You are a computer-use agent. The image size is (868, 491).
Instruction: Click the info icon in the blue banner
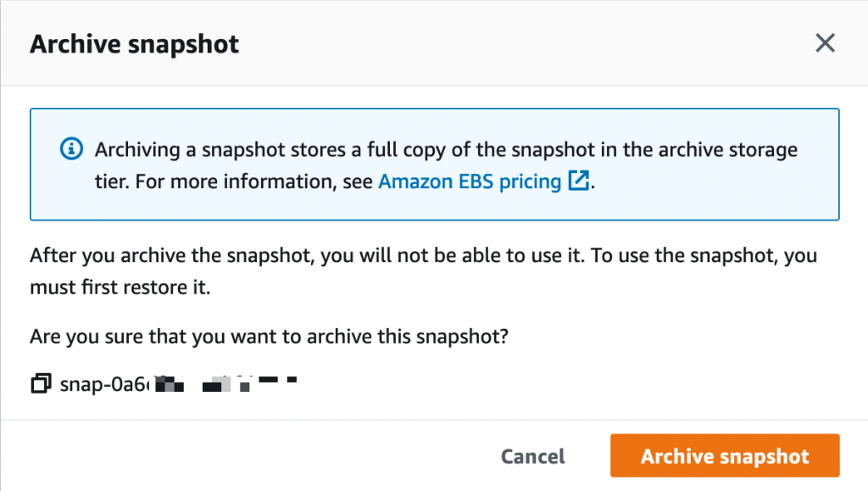point(71,149)
